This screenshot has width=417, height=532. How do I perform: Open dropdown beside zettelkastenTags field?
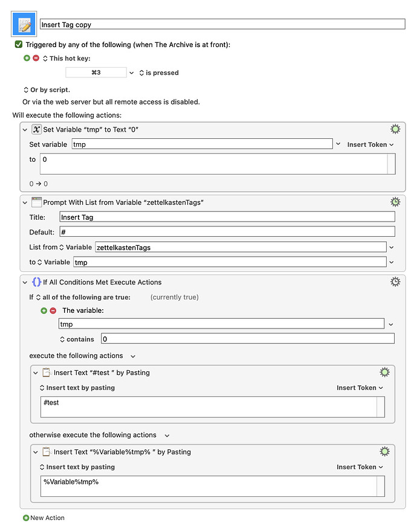point(391,248)
